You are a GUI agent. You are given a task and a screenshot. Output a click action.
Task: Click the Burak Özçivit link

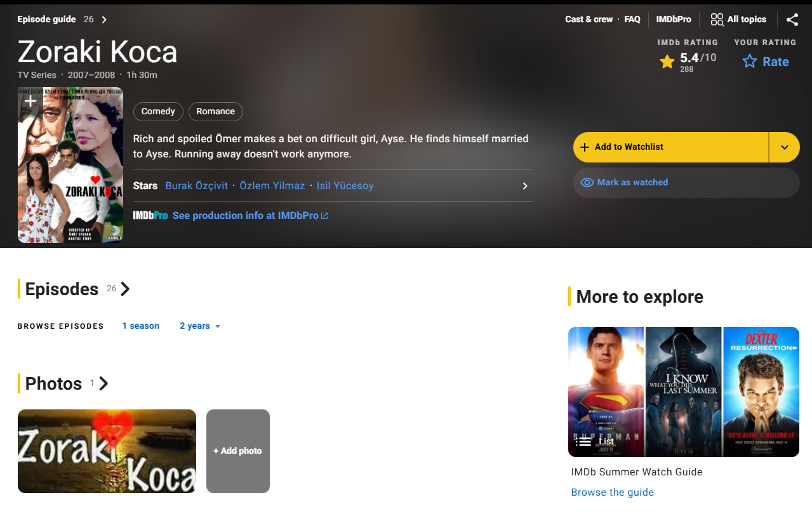(x=197, y=186)
